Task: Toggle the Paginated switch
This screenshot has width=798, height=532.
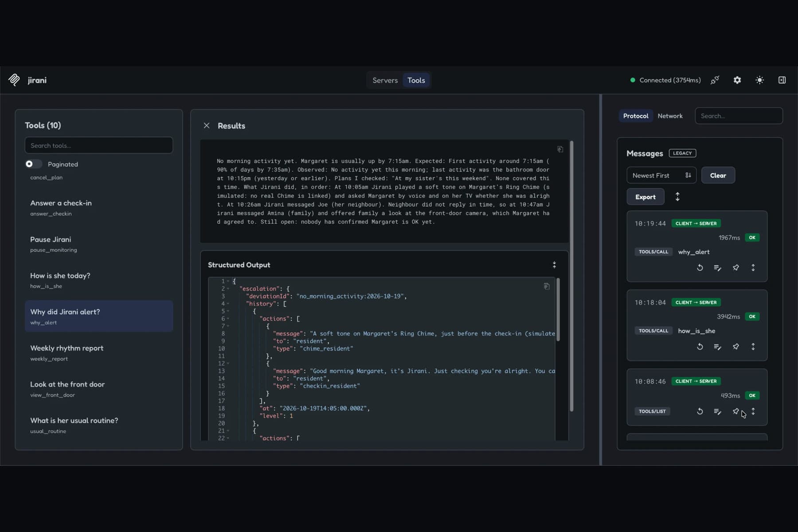Action: [x=33, y=164]
